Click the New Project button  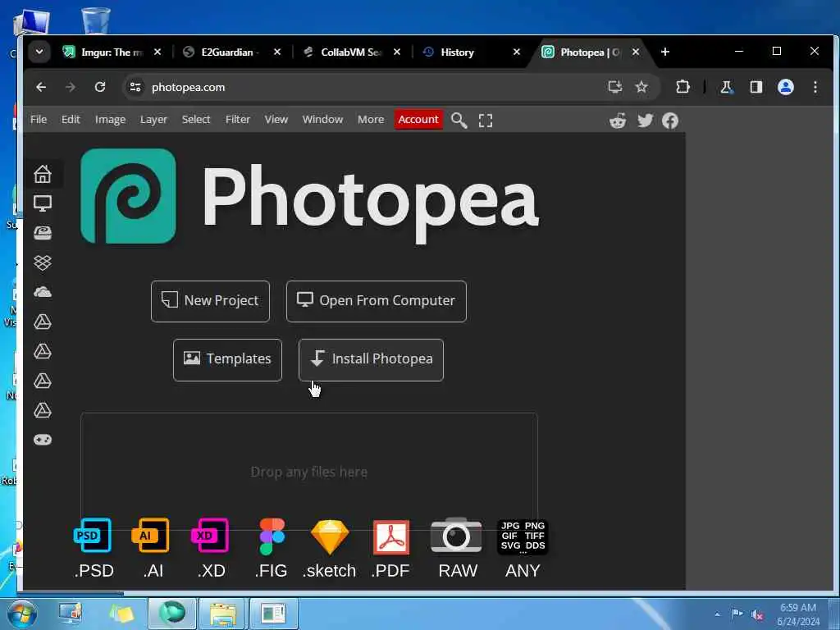(210, 301)
